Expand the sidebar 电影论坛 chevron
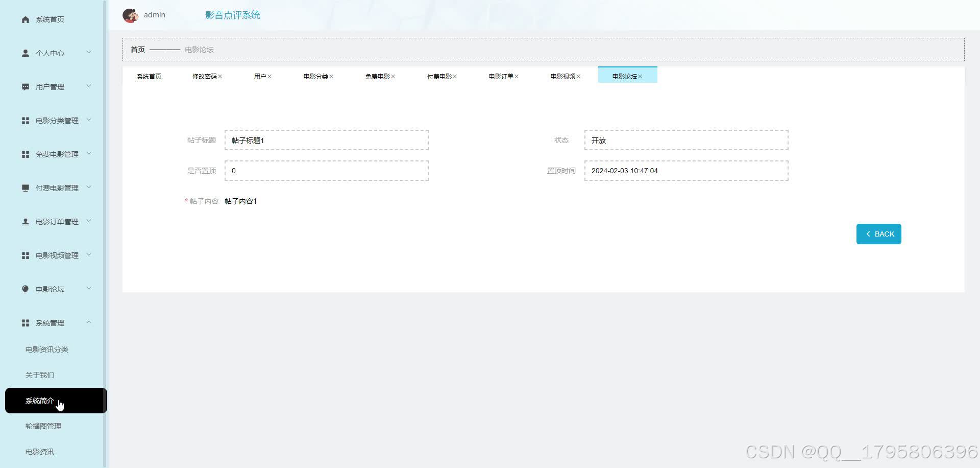 89,288
